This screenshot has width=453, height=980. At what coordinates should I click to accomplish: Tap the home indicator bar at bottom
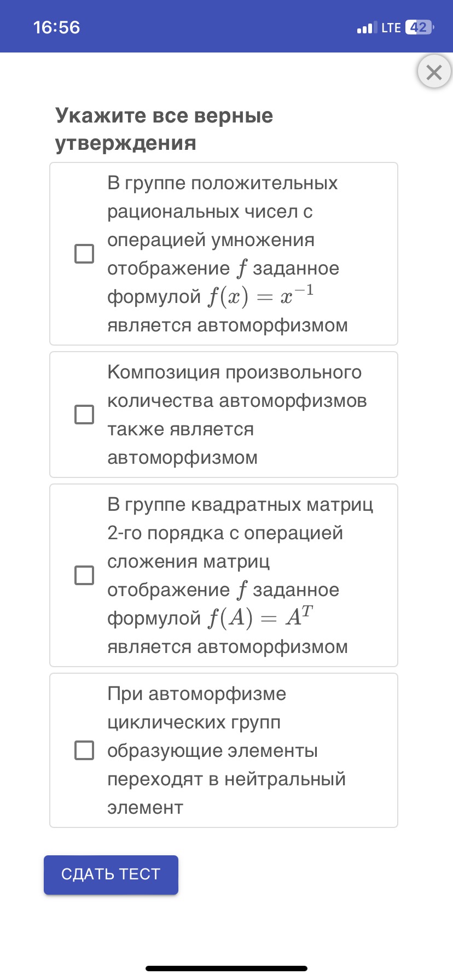tap(226, 969)
